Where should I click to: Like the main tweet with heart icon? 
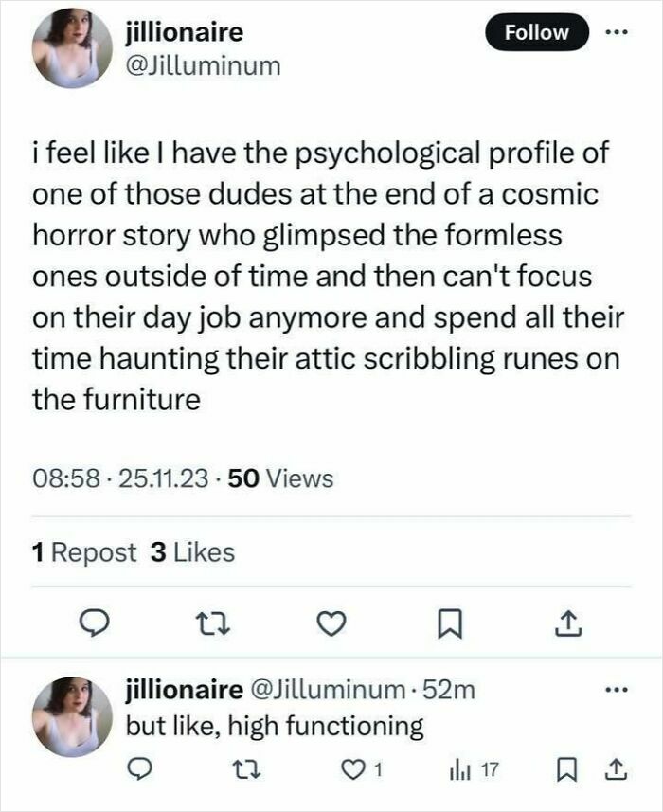click(331, 623)
